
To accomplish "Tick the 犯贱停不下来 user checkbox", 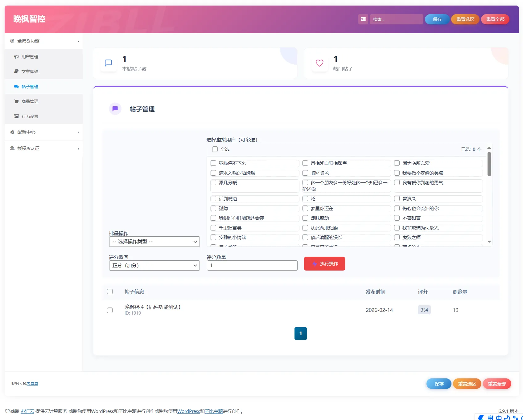I will click(213, 163).
